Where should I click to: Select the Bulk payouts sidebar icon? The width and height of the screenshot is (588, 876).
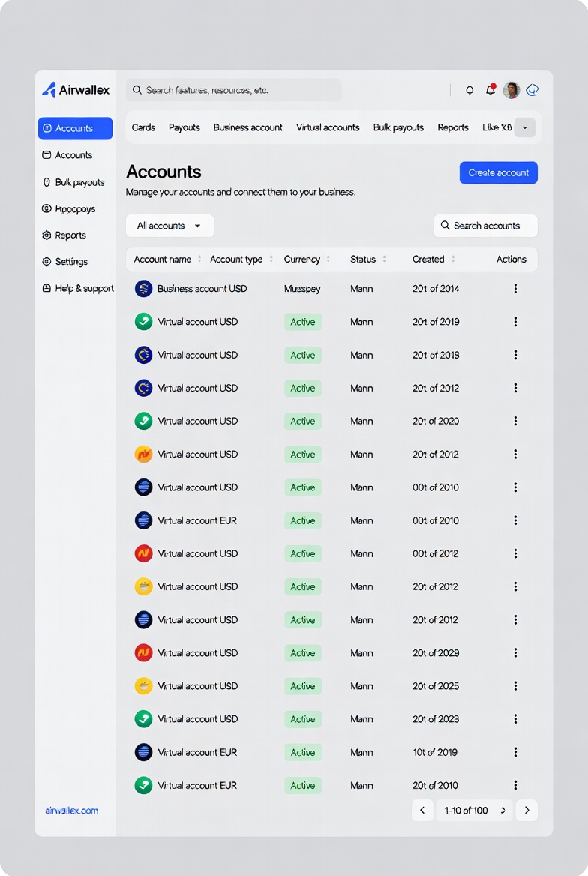coord(46,181)
